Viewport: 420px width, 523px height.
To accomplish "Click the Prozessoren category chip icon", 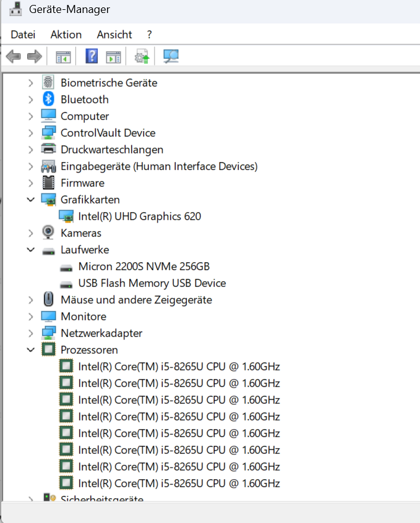I will click(x=48, y=349).
